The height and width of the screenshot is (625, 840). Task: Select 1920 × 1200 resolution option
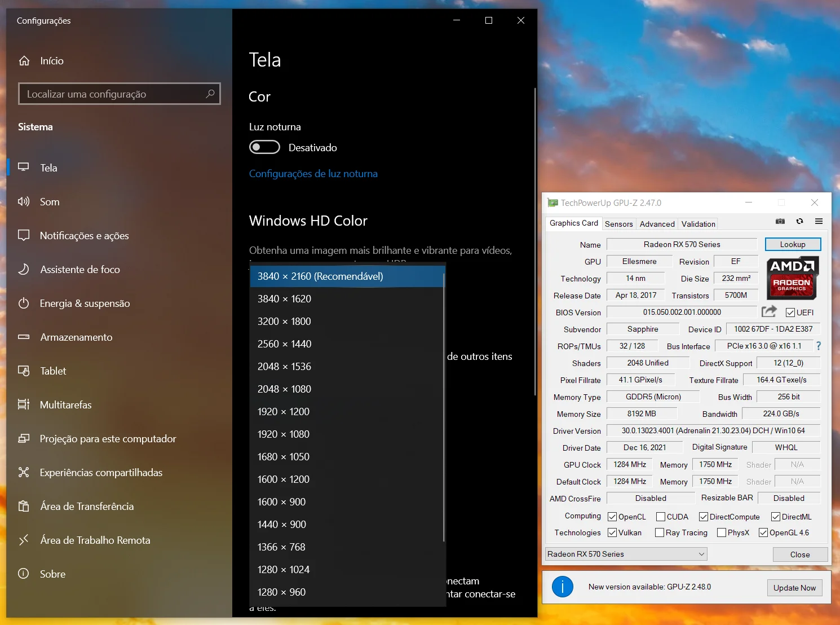point(347,412)
